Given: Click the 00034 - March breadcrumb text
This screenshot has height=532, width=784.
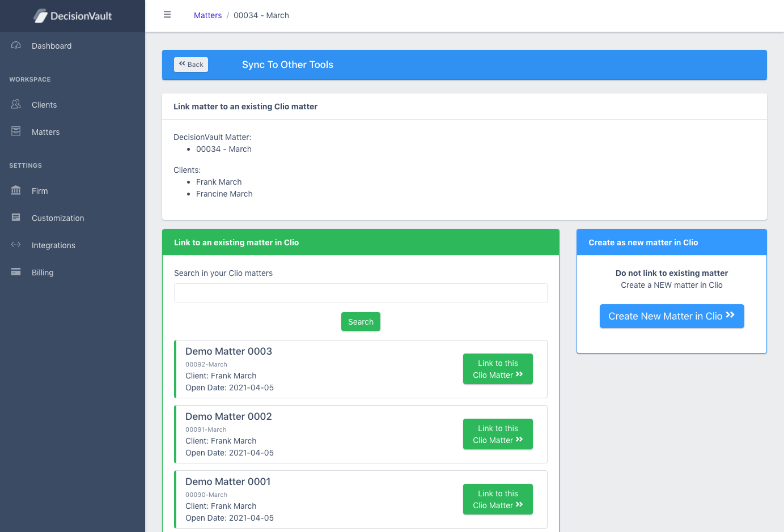Looking at the screenshot, I should 261,15.
